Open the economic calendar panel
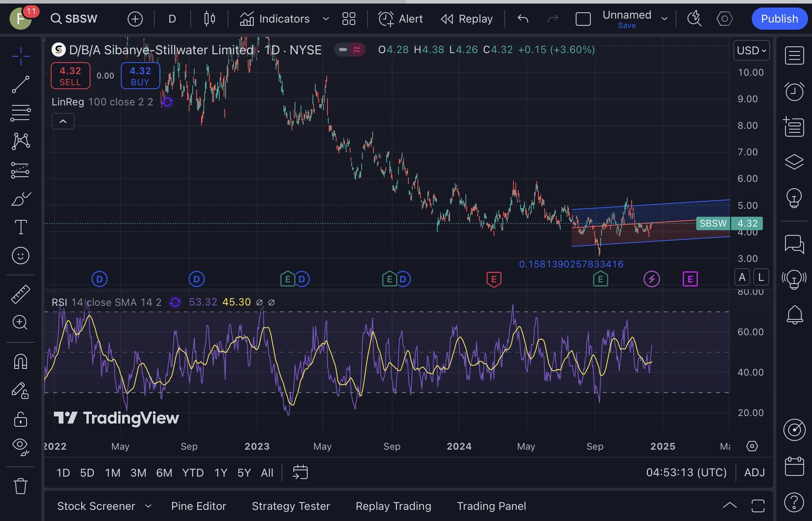The width and height of the screenshot is (812, 521). (795, 466)
